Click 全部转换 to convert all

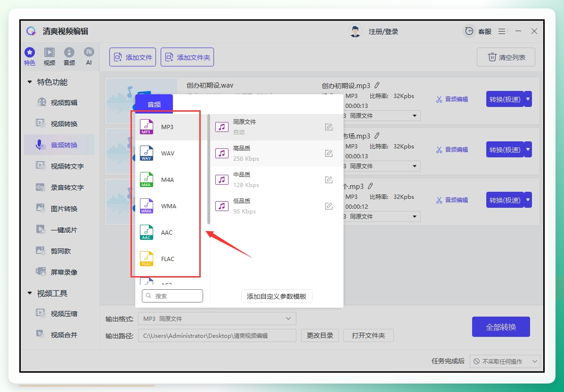[501, 327]
